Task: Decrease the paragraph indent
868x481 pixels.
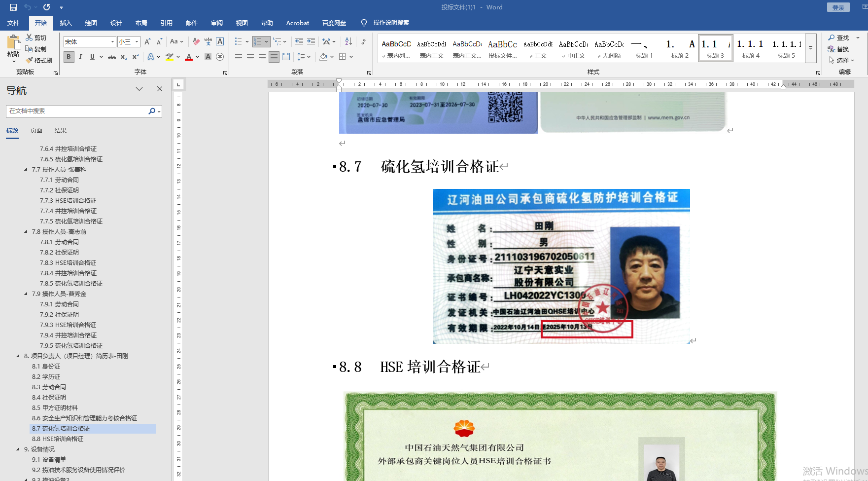Action: [x=299, y=42]
